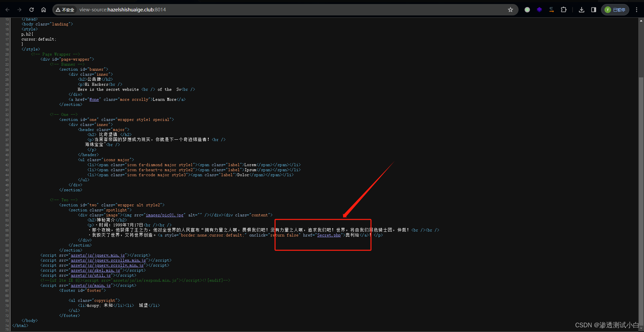
Task: Click the browser forward arrow
Action: coord(19,10)
